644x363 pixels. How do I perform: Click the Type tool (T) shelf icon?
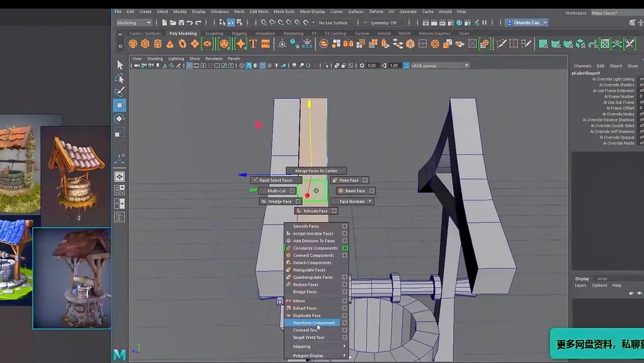pos(252,42)
